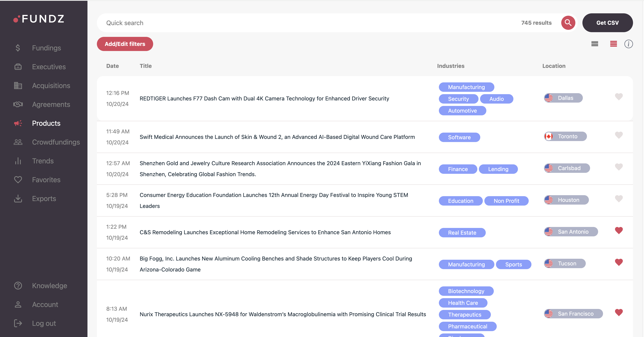Click the Exports download icon
The width and height of the screenshot is (644, 337).
point(18,199)
